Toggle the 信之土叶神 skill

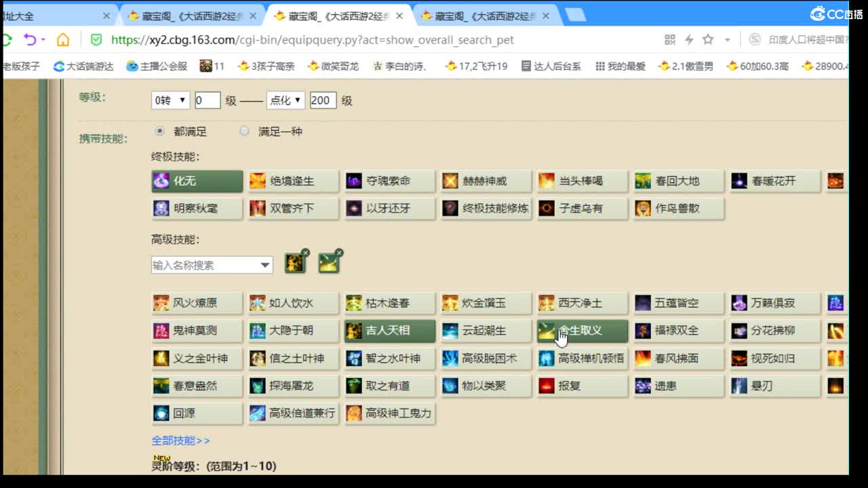point(293,358)
